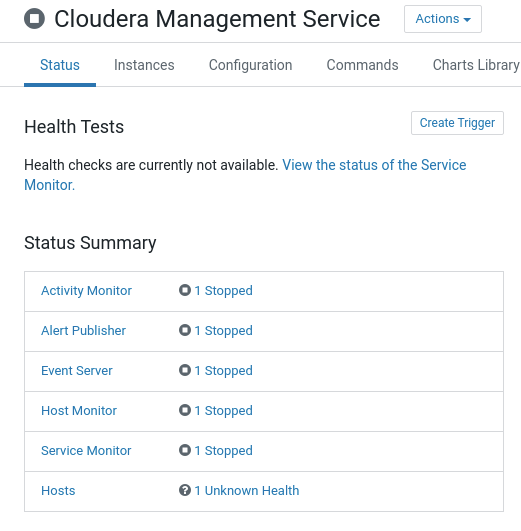This screenshot has height=531, width=521.
Task: Click '1 Stopped' in the Service Monitor row
Action: (x=224, y=451)
